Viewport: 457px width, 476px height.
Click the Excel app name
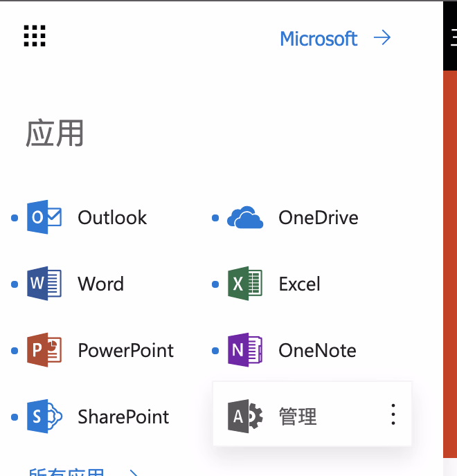(x=299, y=284)
